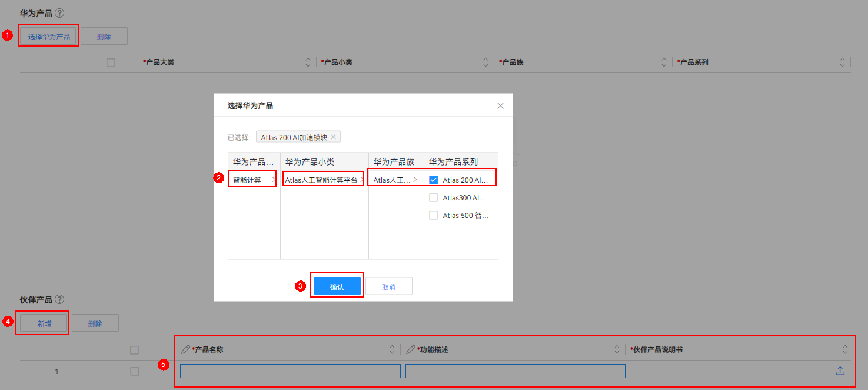Viewport: 868px width, 390px height.
Task: Cancel the dialog with 取消
Action: [x=388, y=287]
